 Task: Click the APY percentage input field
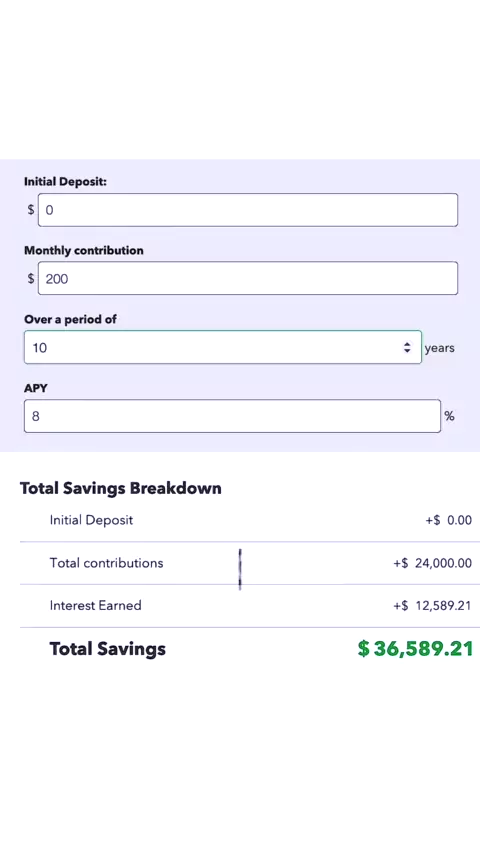coord(232,416)
